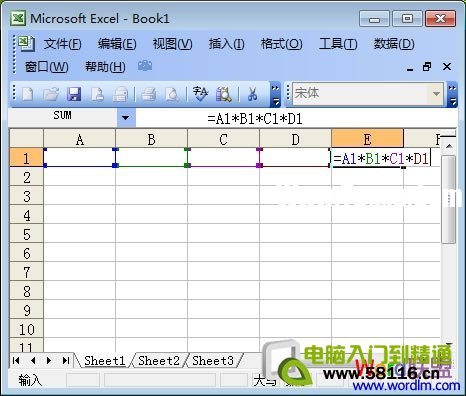Click the camera icon beside Help menu
Screen dimensions: 466x396
(145, 66)
